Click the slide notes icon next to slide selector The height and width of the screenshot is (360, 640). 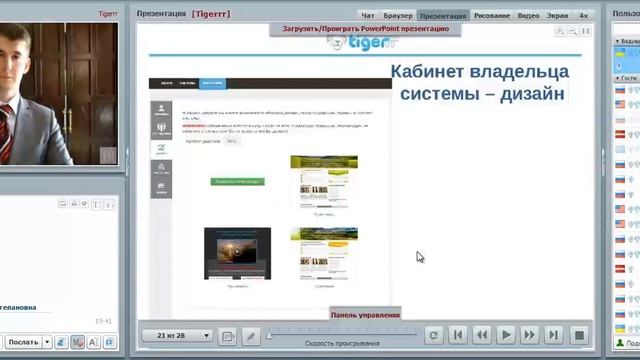coord(227,336)
